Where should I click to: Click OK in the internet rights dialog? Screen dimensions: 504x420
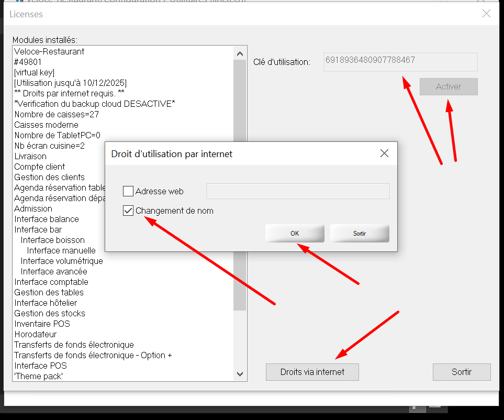coord(295,233)
